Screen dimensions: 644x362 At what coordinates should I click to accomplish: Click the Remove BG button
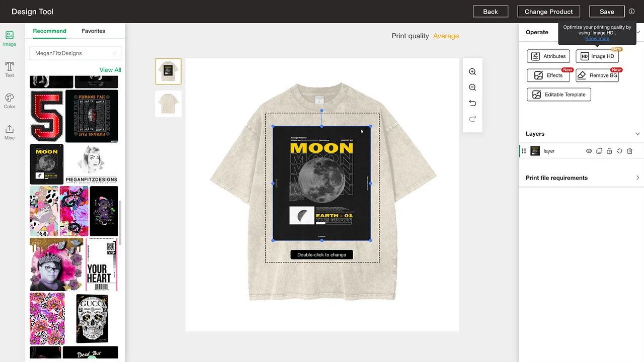pyautogui.click(x=597, y=75)
